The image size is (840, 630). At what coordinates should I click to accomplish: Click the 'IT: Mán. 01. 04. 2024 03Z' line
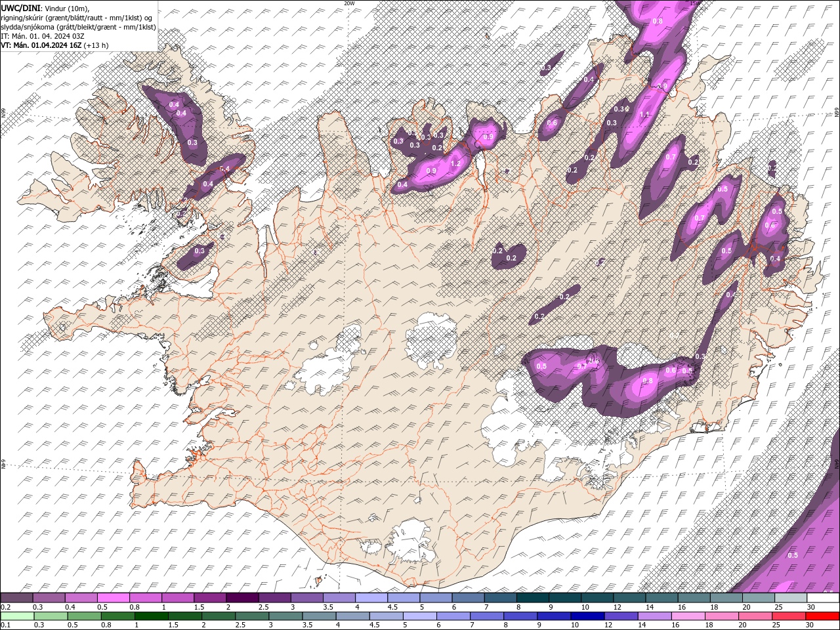pos(43,36)
